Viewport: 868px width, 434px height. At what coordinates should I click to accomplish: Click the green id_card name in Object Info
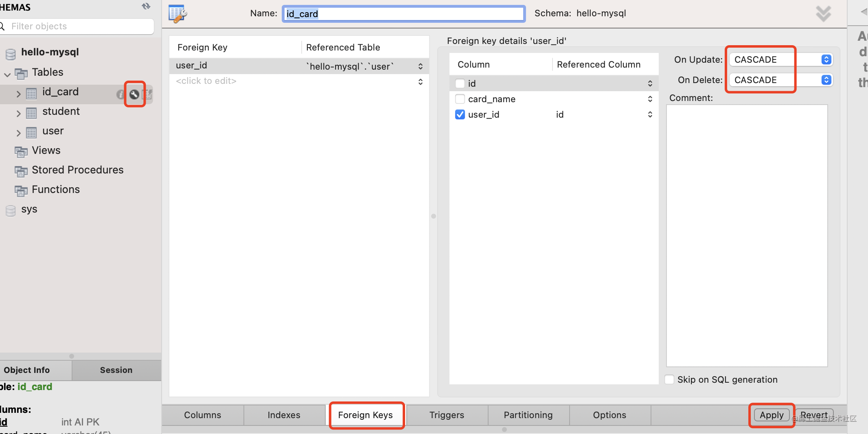pyautogui.click(x=35, y=387)
